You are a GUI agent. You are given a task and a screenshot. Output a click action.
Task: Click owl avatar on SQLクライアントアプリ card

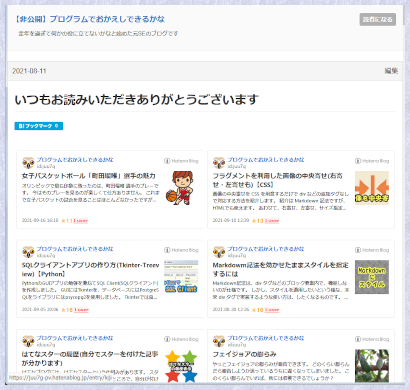pyautogui.click(x=28, y=252)
